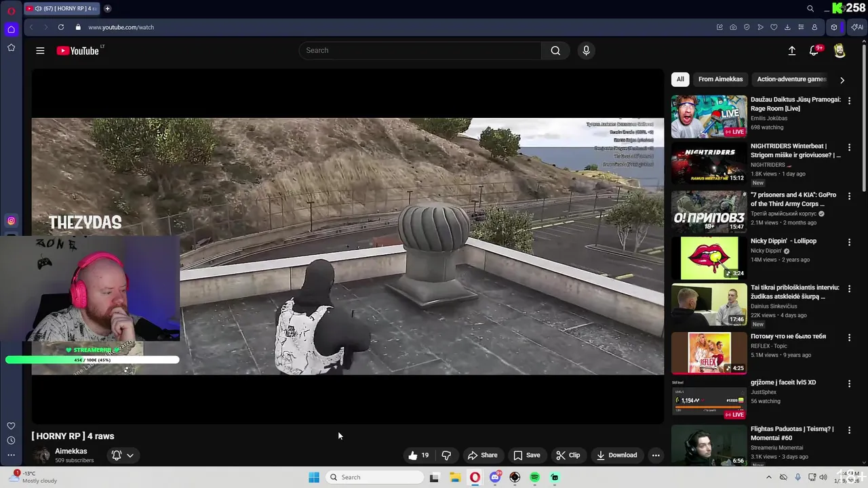Open Instagram in the Opera sidebar
This screenshot has width=868, height=488.
(x=11, y=220)
